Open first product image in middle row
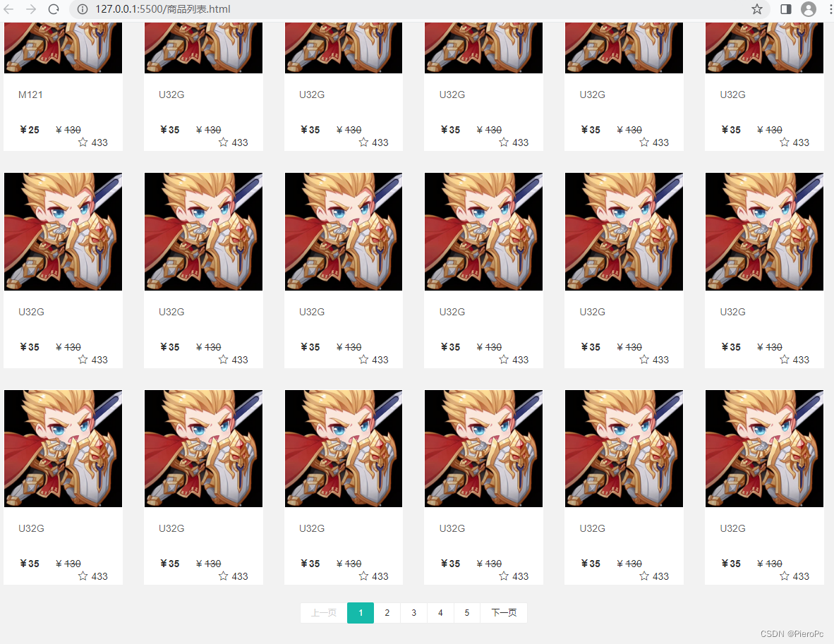 tap(64, 232)
